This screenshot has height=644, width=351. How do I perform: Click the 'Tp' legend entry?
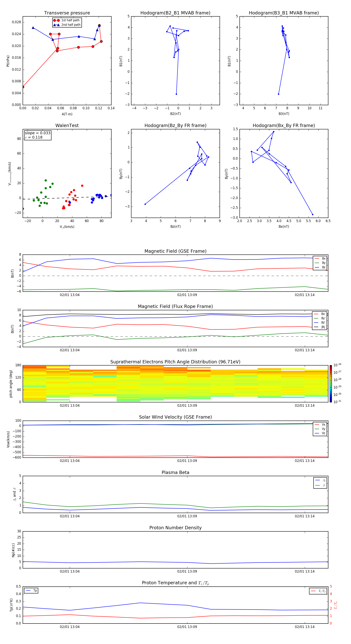[x=31, y=591]
